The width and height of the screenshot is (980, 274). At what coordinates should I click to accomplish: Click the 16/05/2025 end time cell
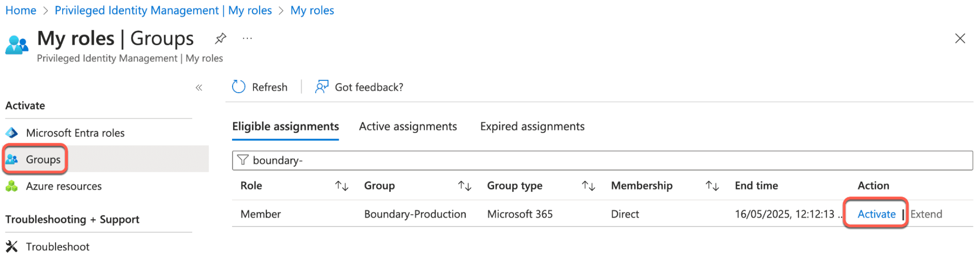(788, 214)
